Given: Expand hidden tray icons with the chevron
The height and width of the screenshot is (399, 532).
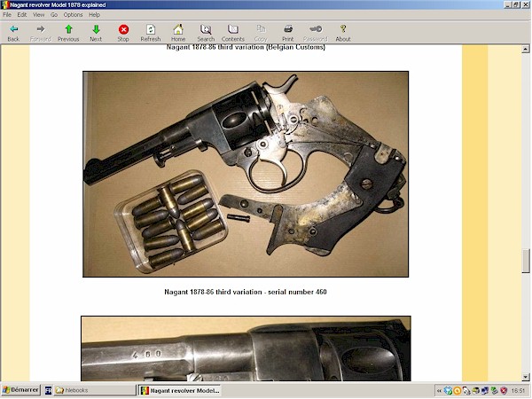Looking at the screenshot, I should pyautogui.click(x=439, y=391).
